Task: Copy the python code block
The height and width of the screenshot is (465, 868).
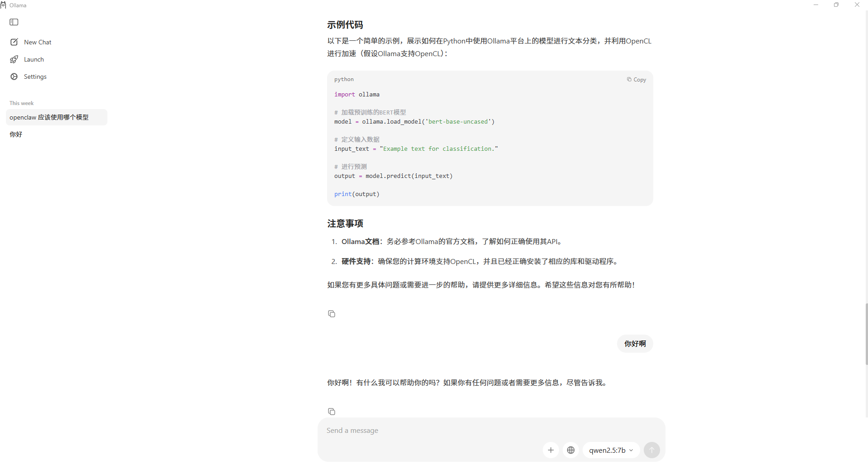Action: pos(637,80)
